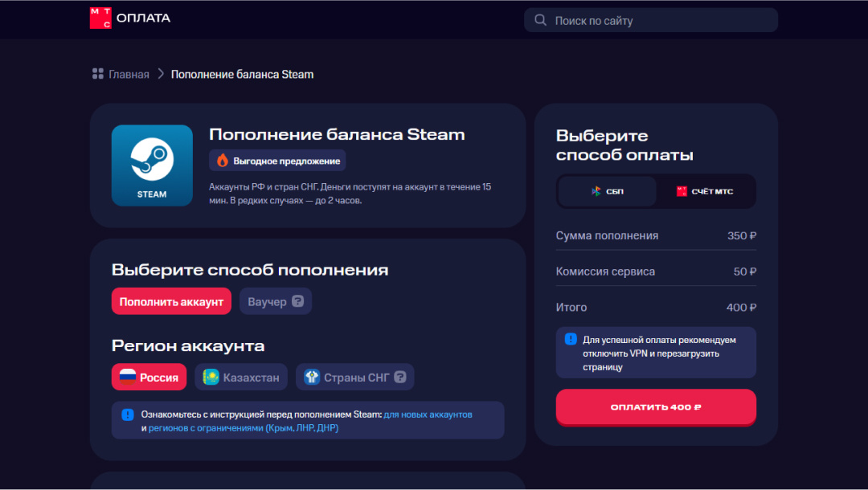Click the 'Комиссия сервиса' label
Image resolution: width=868 pixels, height=490 pixels.
click(606, 272)
